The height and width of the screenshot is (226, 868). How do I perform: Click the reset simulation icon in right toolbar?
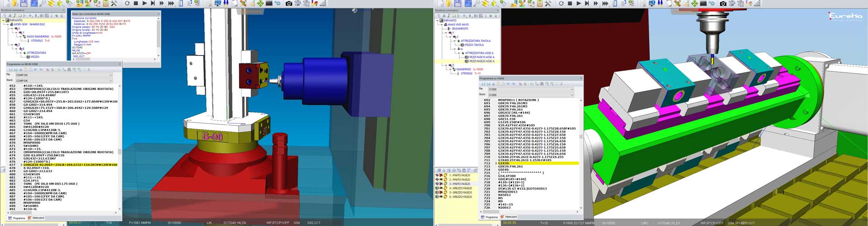tap(561, 3)
